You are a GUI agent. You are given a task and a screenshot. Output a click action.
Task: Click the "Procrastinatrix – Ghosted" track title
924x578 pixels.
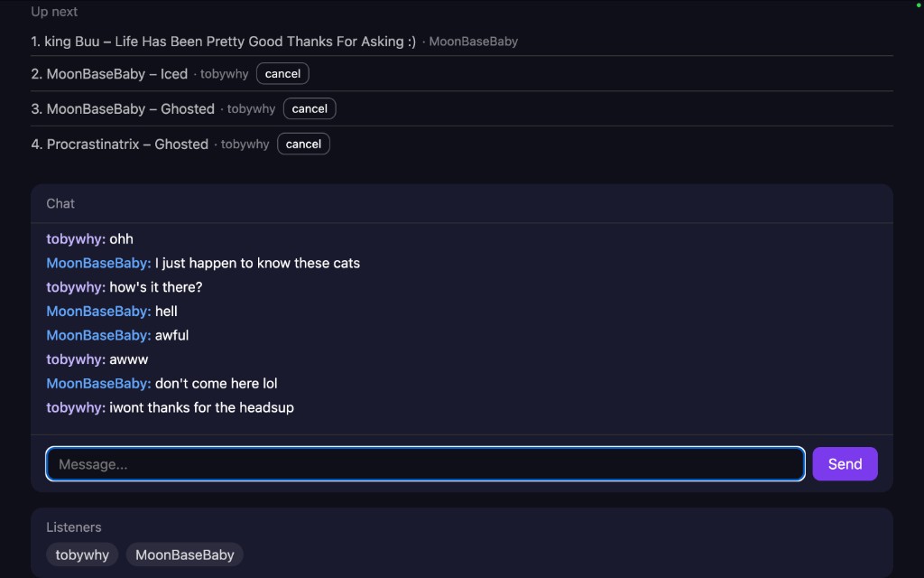pos(127,144)
